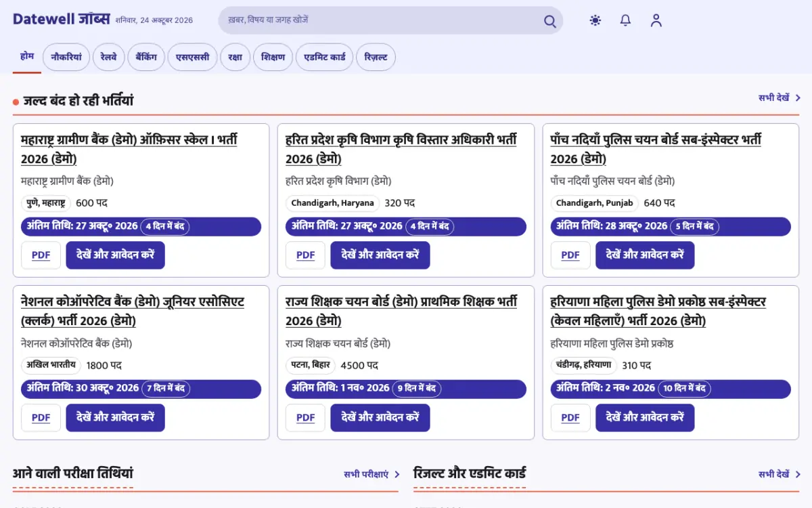
Task: Click the रिजल्ट और एडमिट कार्ड heading
Action: [470, 473]
